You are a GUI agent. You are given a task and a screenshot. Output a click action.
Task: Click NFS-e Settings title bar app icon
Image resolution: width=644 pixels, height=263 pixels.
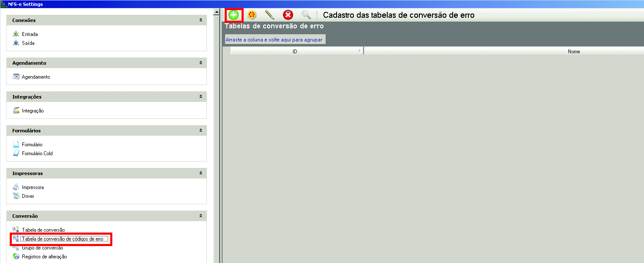tap(4, 4)
